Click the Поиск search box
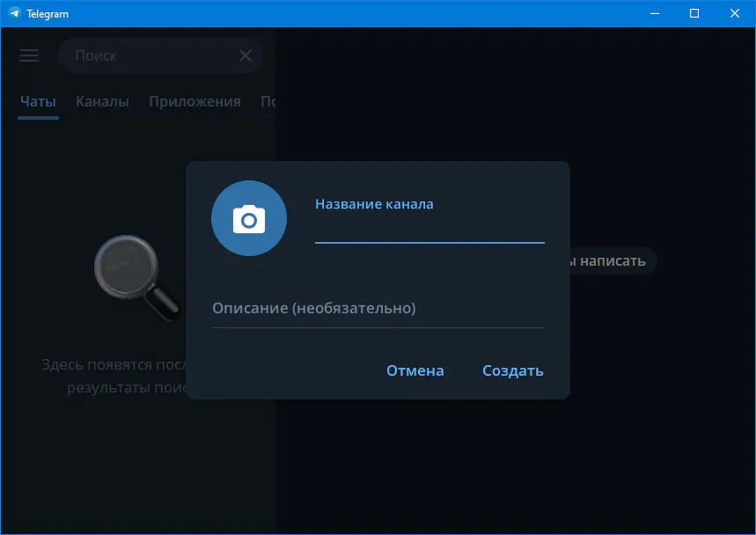The height and width of the screenshot is (535, 756). pyautogui.click(x=150, y=55)
